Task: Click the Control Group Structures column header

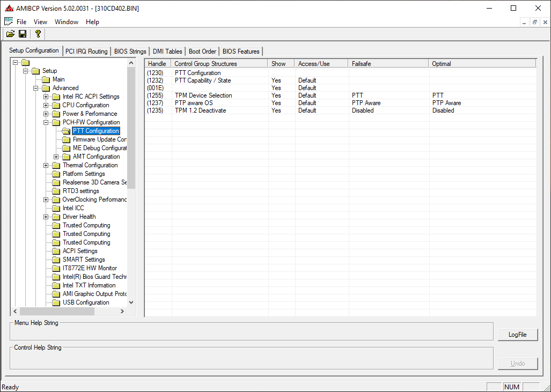Action: tap(219, 64)
